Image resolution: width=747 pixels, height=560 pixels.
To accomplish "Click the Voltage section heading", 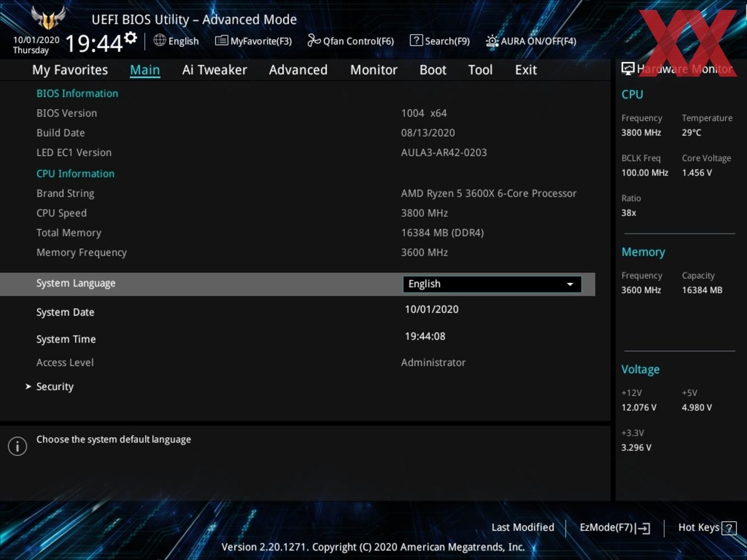I will (640, 369).
